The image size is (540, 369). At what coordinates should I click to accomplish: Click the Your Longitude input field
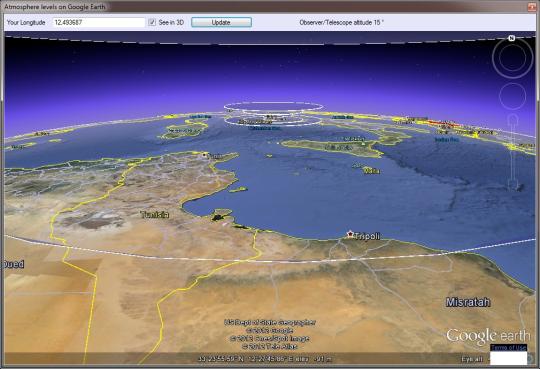click(98, 22)
